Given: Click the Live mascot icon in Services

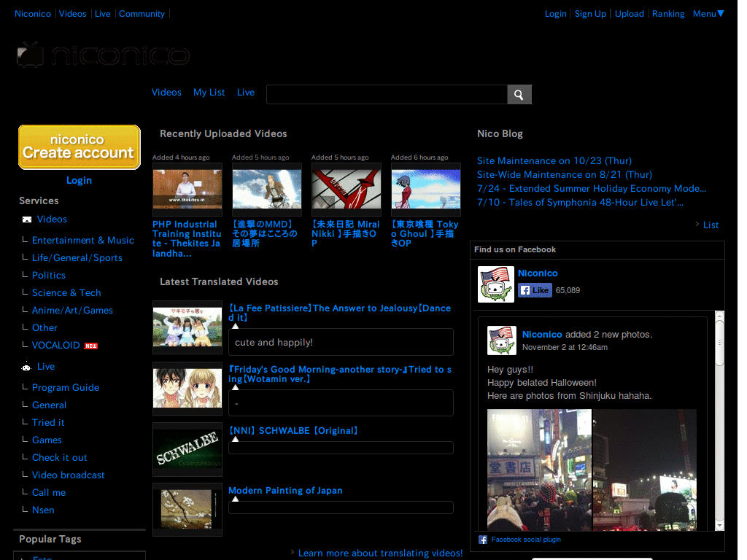Looking at the screenshot, I should pos(26,366).
